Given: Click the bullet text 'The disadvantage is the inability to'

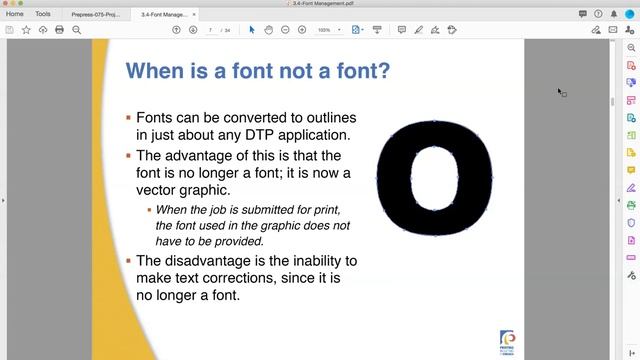Looking at the screenshot, I should coord(247,261).
